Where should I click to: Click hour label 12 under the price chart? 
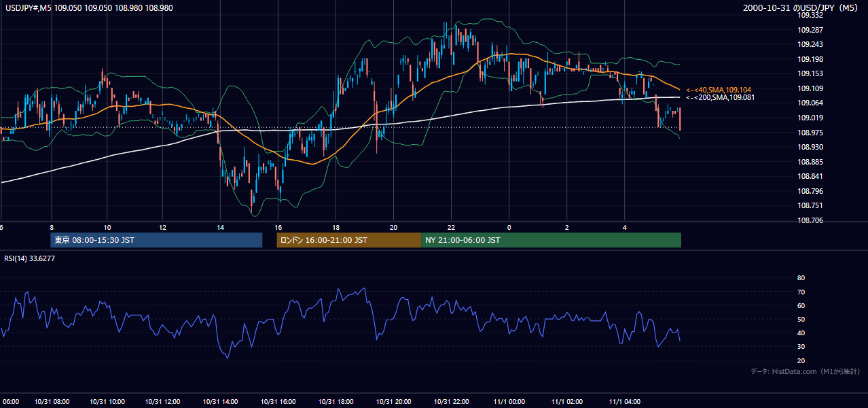tap(163, 227)
